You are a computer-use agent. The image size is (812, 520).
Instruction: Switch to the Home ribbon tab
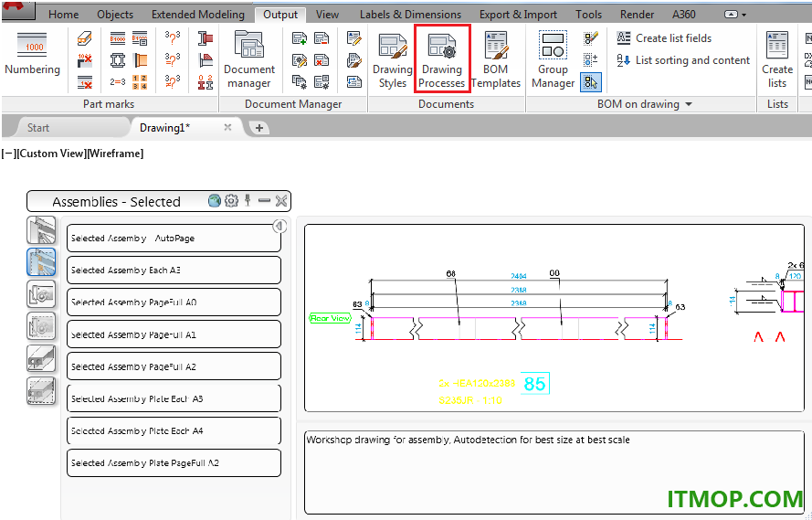pos(63,15)
